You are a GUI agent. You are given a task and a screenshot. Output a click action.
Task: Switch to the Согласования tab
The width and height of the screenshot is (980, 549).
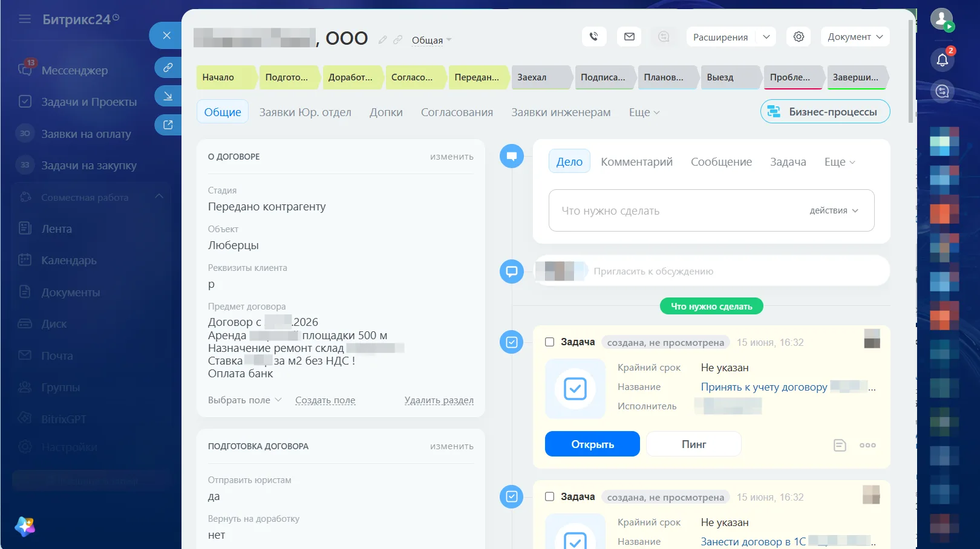click(x=457, y=112)
